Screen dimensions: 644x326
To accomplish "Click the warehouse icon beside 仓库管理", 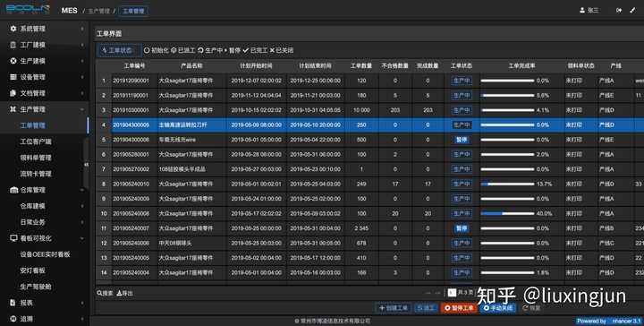I will pos(13,190).
